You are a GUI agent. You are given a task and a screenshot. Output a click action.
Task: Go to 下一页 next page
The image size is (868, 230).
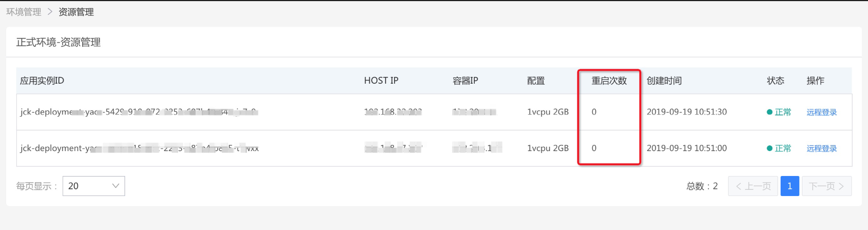(x=827, y=186)
